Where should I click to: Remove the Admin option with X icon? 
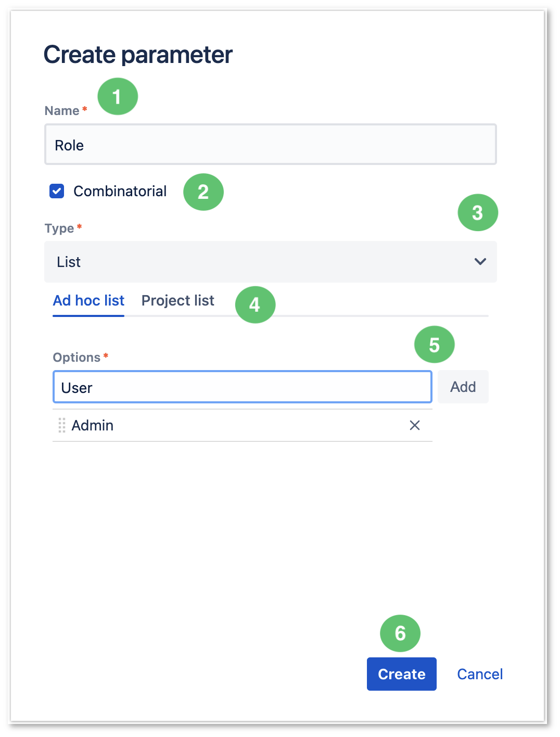click(415, 425)
